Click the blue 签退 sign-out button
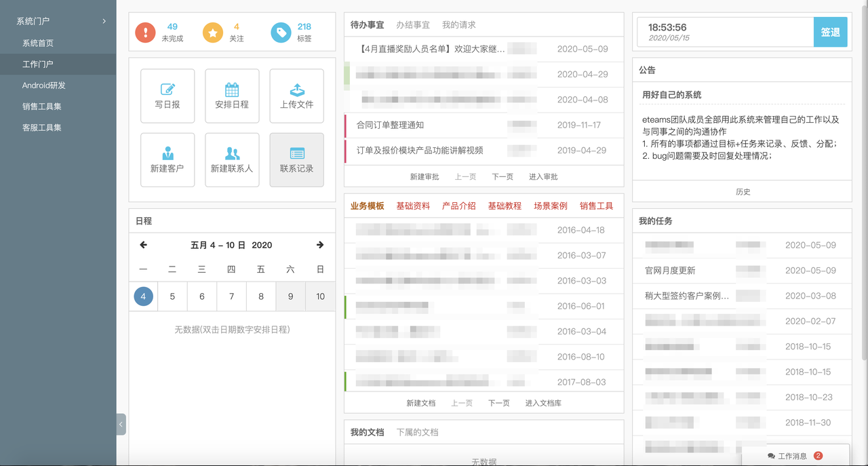Viewport: 868px width, 466px height. 830,31
